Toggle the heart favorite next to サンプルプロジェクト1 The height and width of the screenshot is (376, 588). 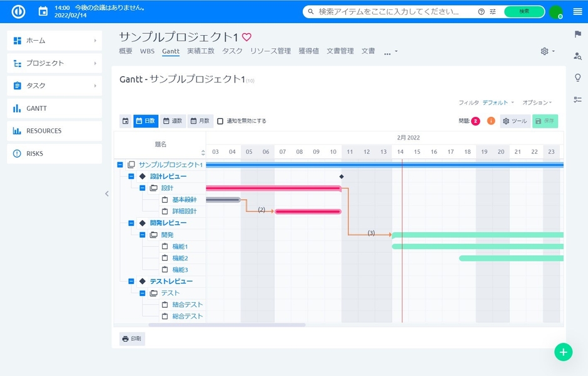tap(246, 36)
